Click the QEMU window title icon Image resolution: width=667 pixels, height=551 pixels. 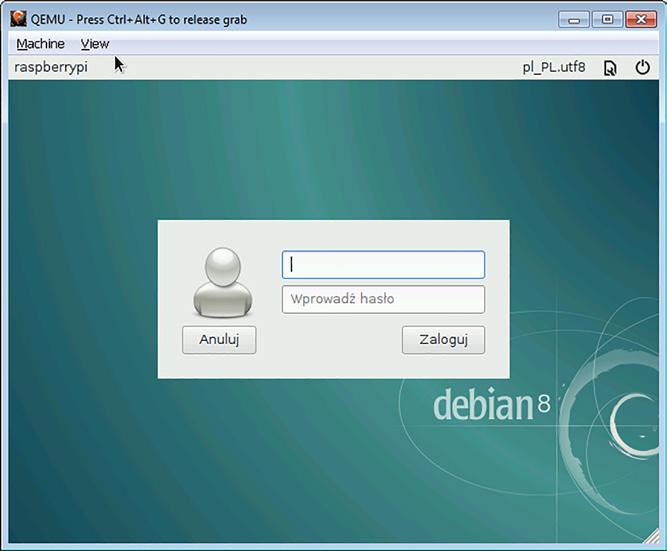(x=18, y=19)
